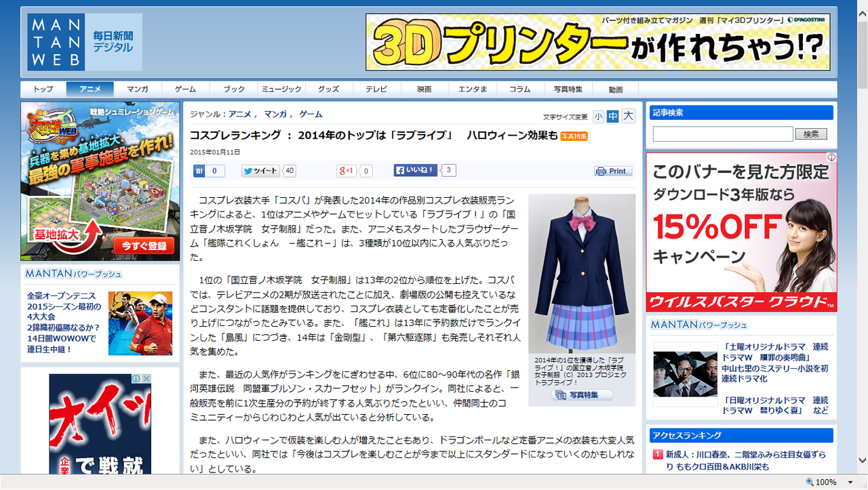
Task: Click the ウイルスバスター クラウド 15%OFF banner
Action: pyautogui.click(x=741, y=232)
